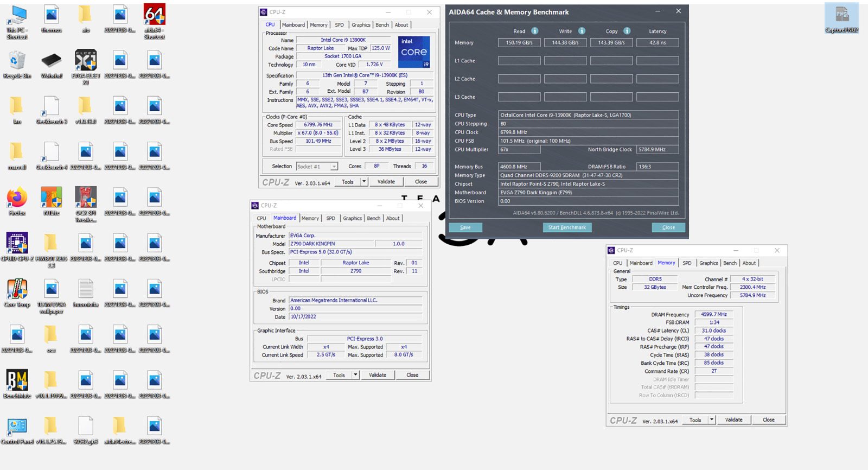Open the ocx folder on desktop
868x470 pixels.
point(52,339)
